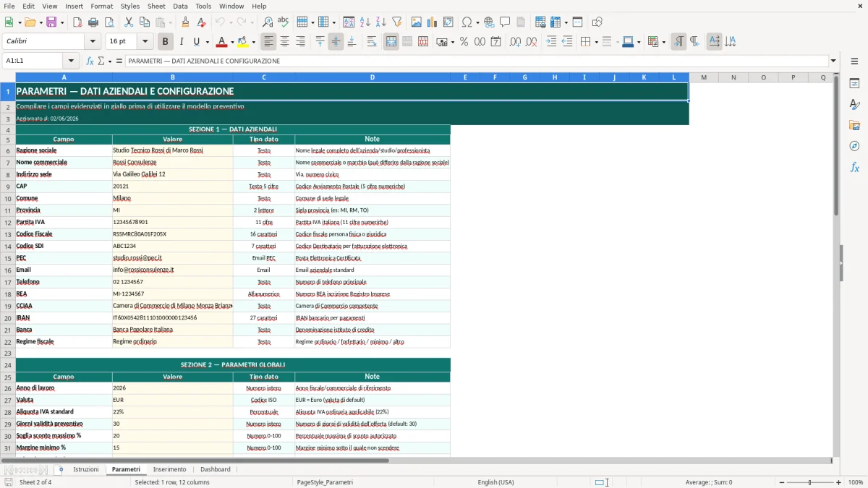868x488 pixels.
Task: Switch to the Istruzioni sheet tab
Action: point(86,470)
